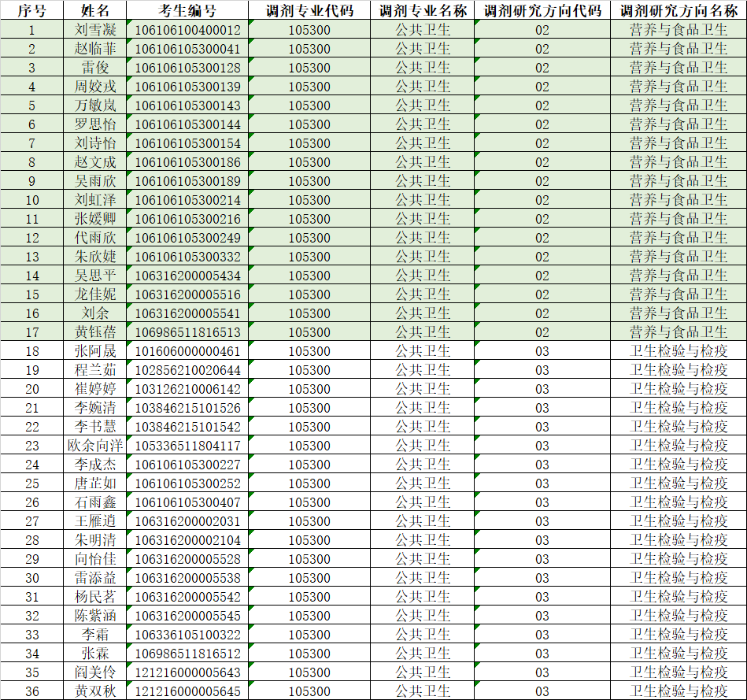Click serial number 20 cell
The width and height of the screenshot is (747, 700).
click(31, 389)
